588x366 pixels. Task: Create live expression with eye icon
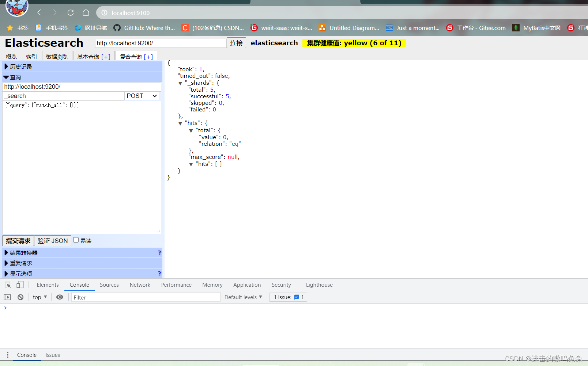pyautogui.click(x=60, y=297)
